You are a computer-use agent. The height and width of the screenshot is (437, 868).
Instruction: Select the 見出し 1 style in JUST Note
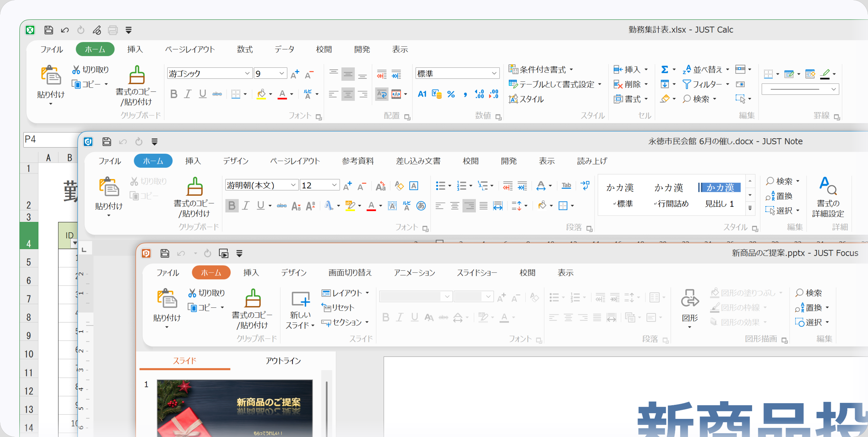[720, 195]
